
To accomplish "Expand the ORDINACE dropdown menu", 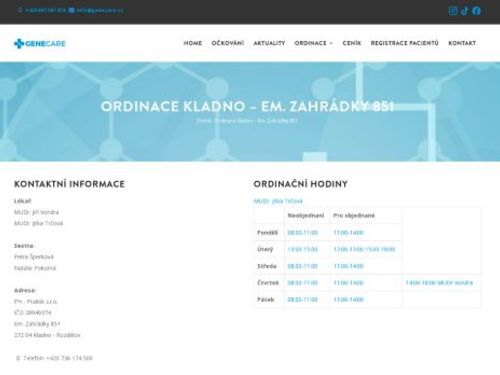I will (x=313, y=43).
